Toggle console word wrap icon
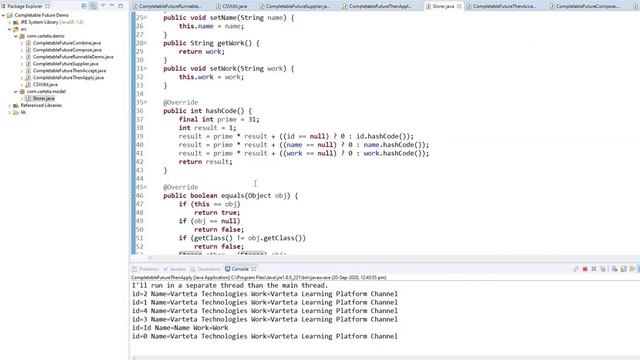Image resolution: width=640 pixels, height=360 pixels. [x=632, y=269]
